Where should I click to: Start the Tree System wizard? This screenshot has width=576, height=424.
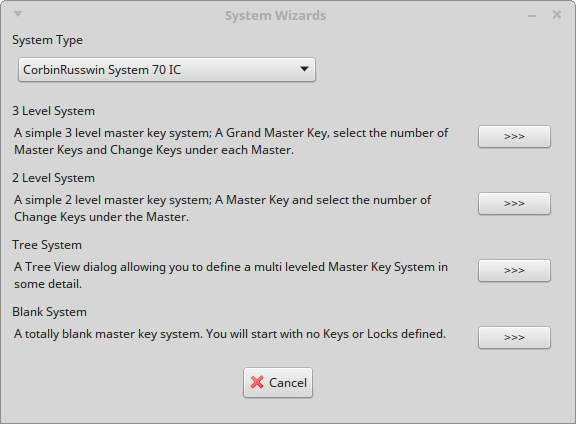click(514, 270)
